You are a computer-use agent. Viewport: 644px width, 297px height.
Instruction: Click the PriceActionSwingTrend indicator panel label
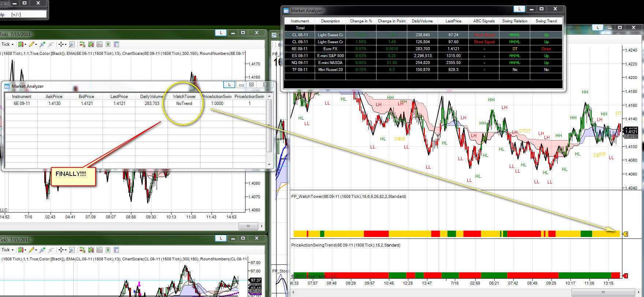tap(345, 245)
